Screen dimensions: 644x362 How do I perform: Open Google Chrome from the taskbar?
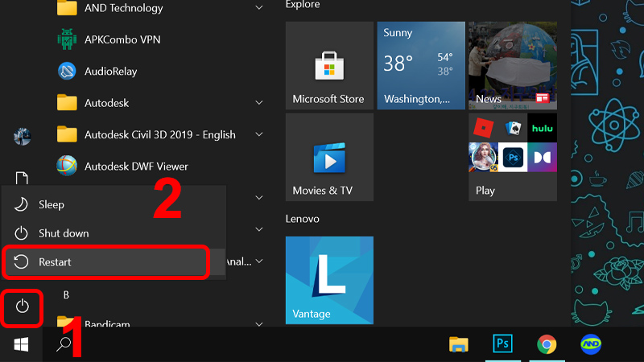coord(547,344)
